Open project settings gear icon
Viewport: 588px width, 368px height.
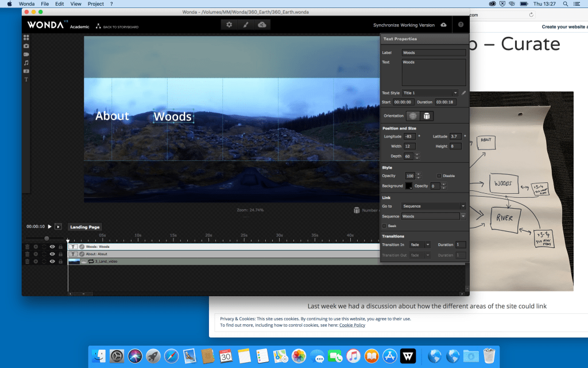tap(229, 25)
